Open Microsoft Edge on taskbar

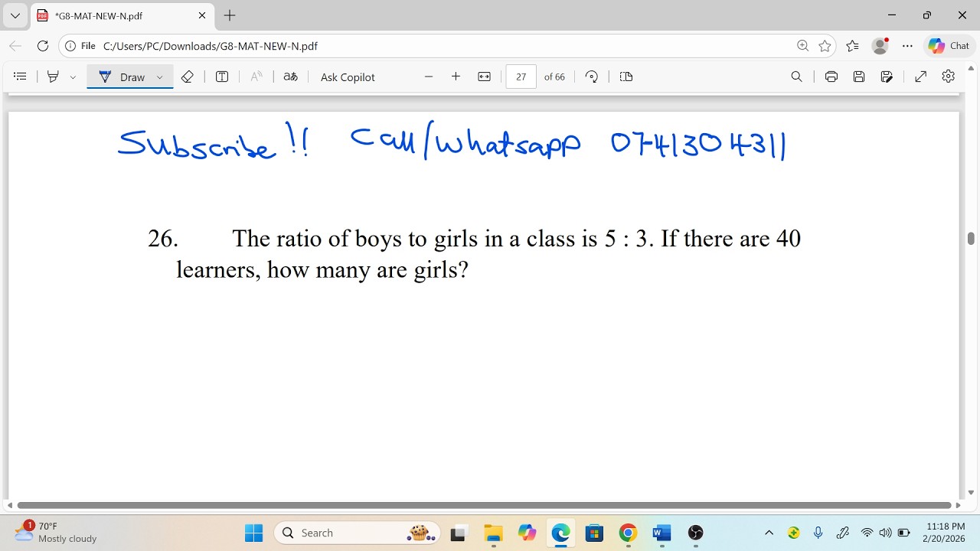pyautogui.click(x=560, y=533)
